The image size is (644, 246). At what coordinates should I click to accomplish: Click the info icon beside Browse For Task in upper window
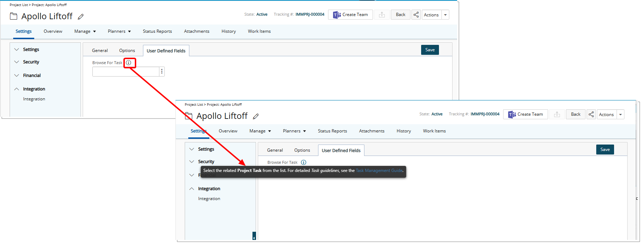[x=129, y=63]
